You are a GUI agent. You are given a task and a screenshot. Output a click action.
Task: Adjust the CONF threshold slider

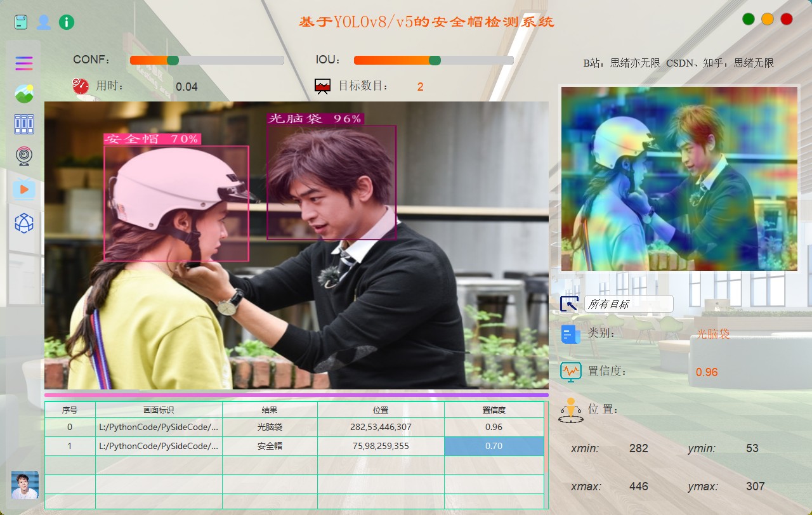click(x=207, y=60)
